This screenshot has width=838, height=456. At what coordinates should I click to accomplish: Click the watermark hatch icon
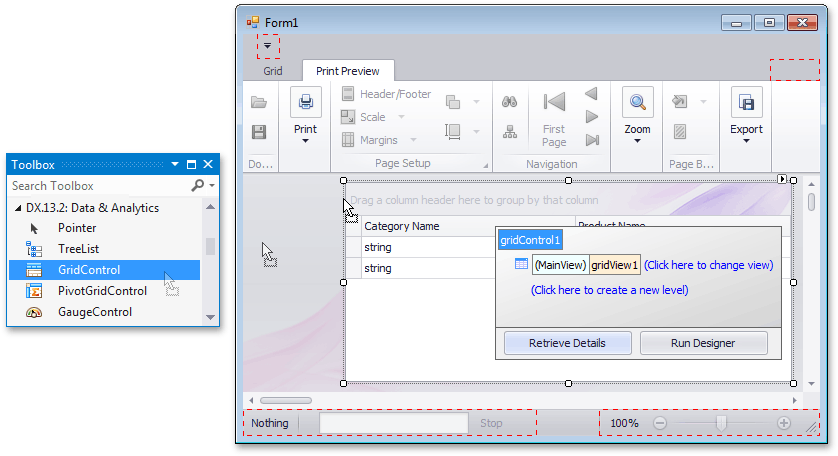[680, 132]
